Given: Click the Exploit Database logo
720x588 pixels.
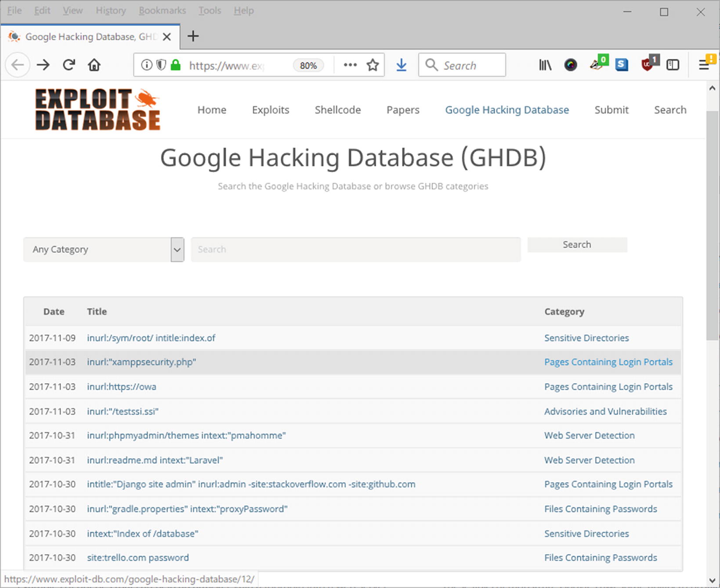Looking at the screenshot, I should pos(98,109).
